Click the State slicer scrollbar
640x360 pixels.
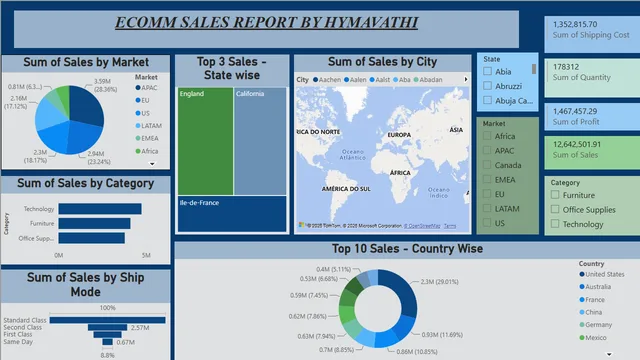[x=534, y=69]
